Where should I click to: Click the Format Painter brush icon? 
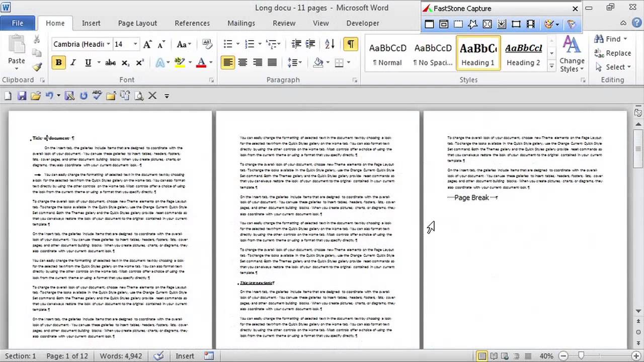[x=37, y=66]
